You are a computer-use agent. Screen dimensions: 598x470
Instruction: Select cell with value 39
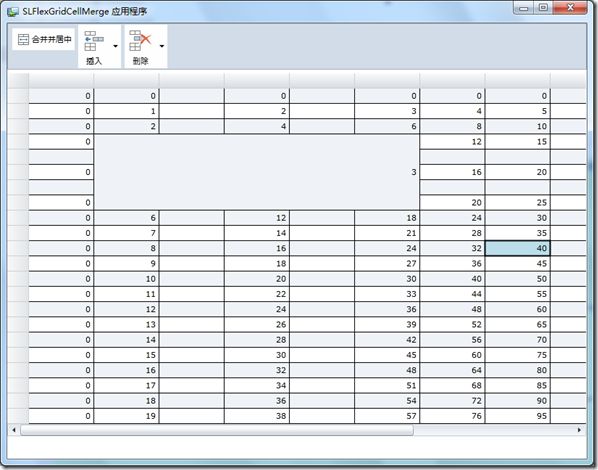click(x=387, y=325)
